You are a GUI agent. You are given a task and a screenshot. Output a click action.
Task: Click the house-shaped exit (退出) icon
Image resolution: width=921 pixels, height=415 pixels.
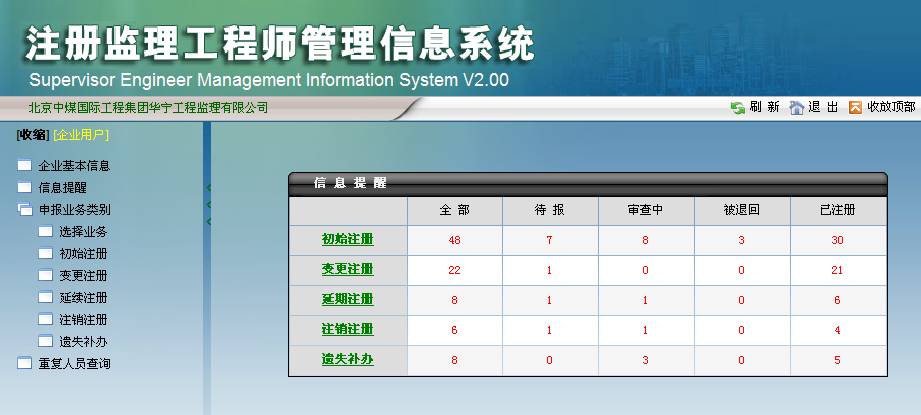point(797,108)
